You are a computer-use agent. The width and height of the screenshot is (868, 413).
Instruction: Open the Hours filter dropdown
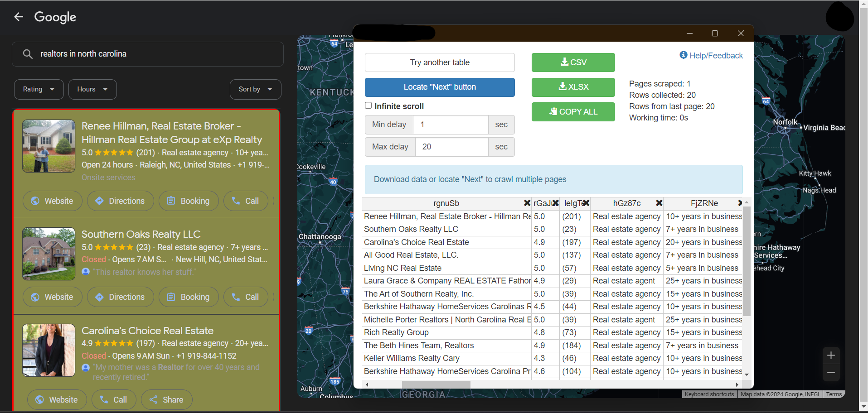92,89
